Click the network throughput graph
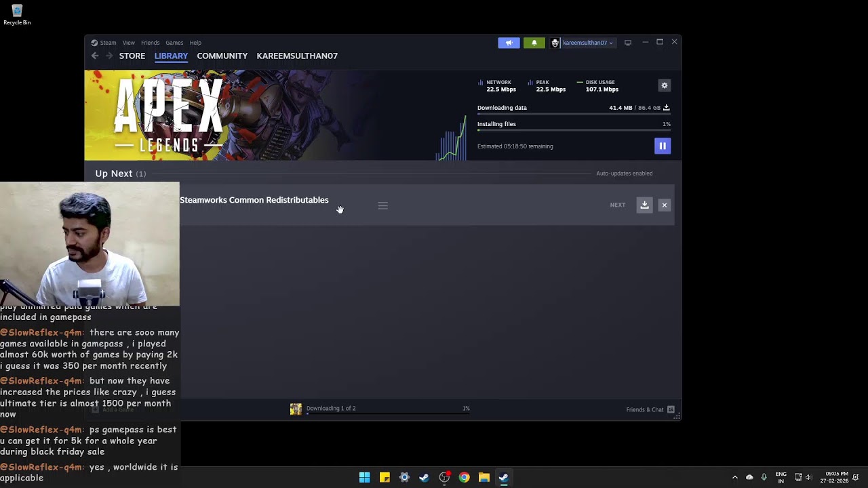 pyautogui.click(x=451, y=138)
